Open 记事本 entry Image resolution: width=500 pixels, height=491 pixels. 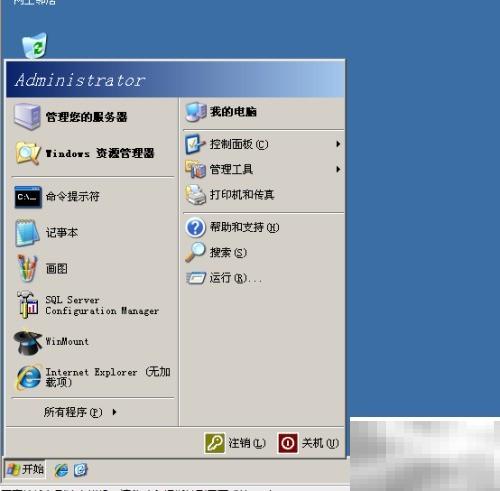62,232
